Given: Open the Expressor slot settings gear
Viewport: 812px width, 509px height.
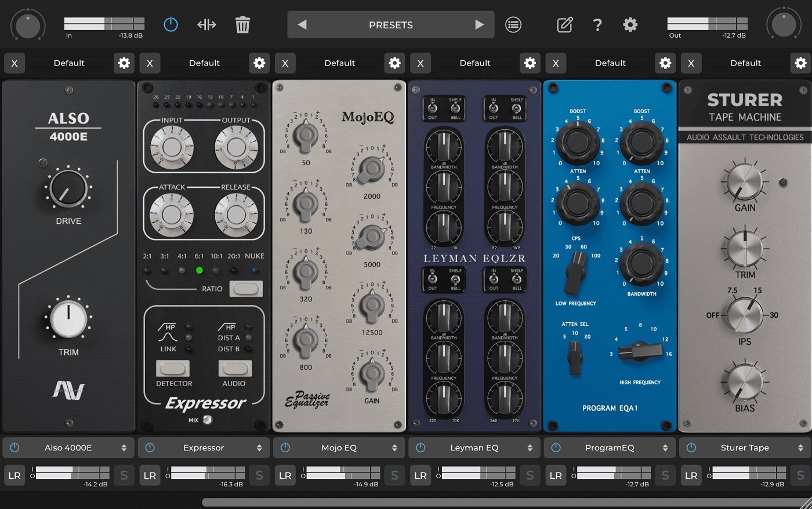Looking at the screenshot, I should (x=259, y=63).
